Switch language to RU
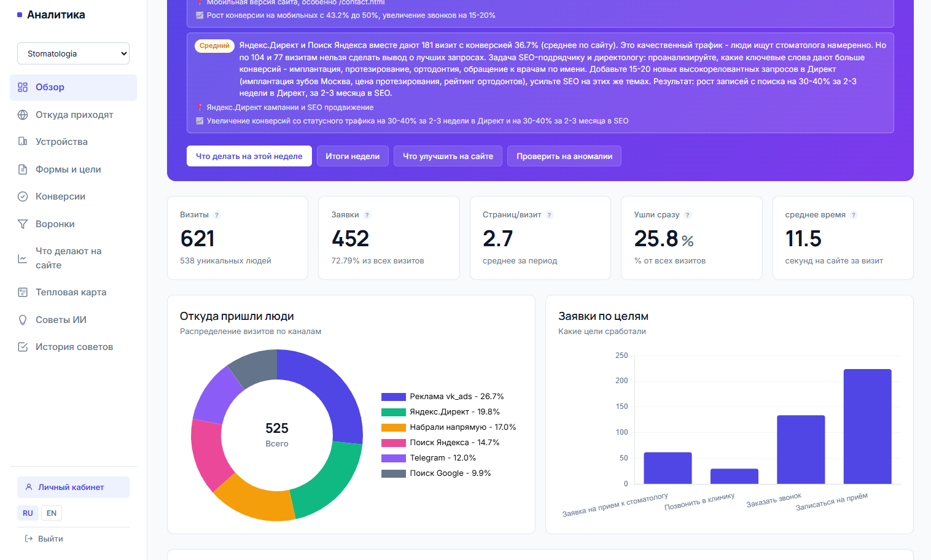Image resolution: width=931 pixels, height=560 pixels. (28, 513)
